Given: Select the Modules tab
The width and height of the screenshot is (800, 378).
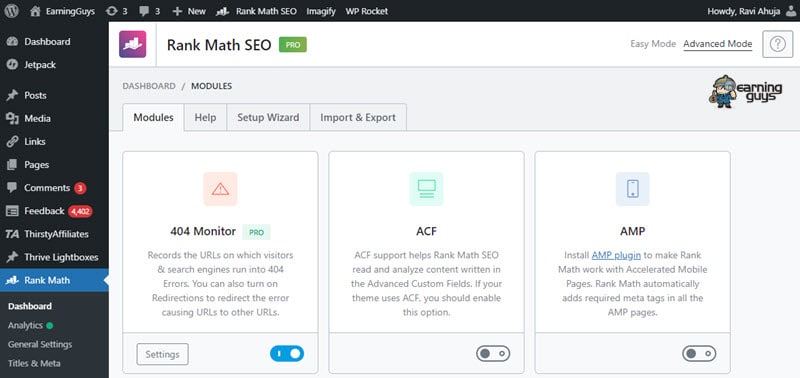Looking at the screenshot, I should pos(153,117).
